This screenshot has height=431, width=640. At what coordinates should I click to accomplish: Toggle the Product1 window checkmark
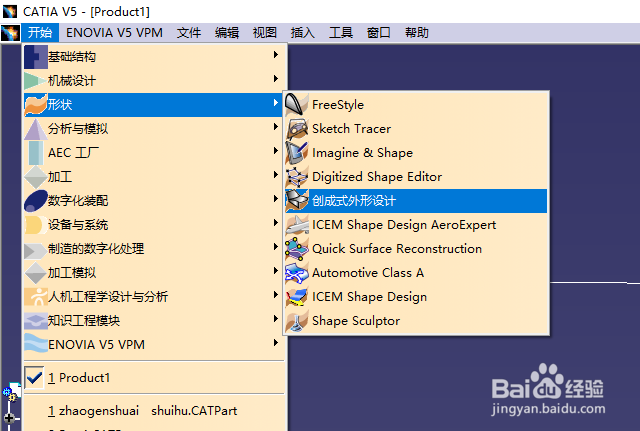pos(34,378)
